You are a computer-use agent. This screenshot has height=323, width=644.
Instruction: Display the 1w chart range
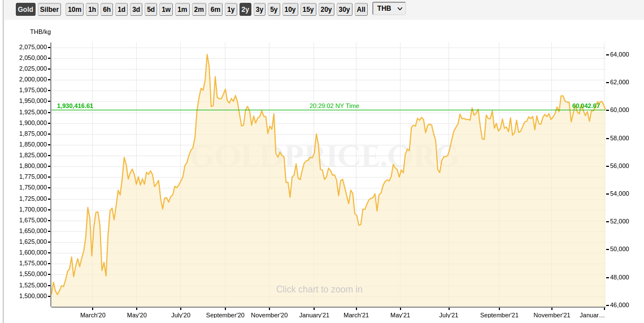pos(166,9)
